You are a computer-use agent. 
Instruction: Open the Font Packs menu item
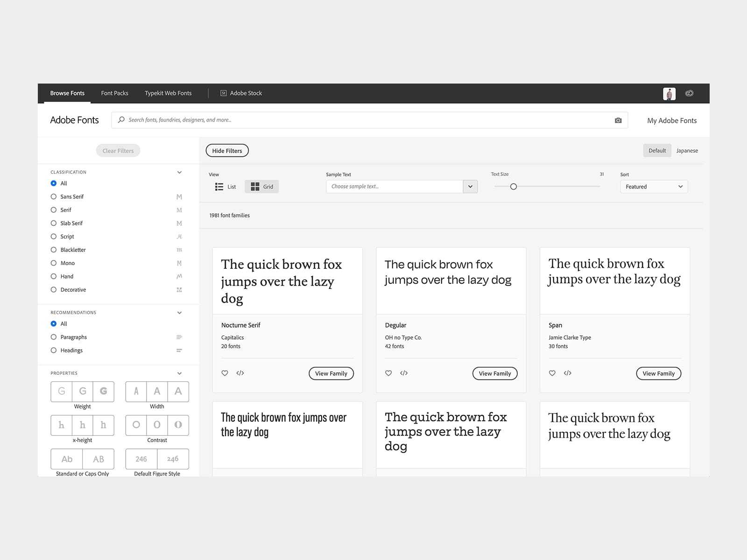[x=114, y=93]
